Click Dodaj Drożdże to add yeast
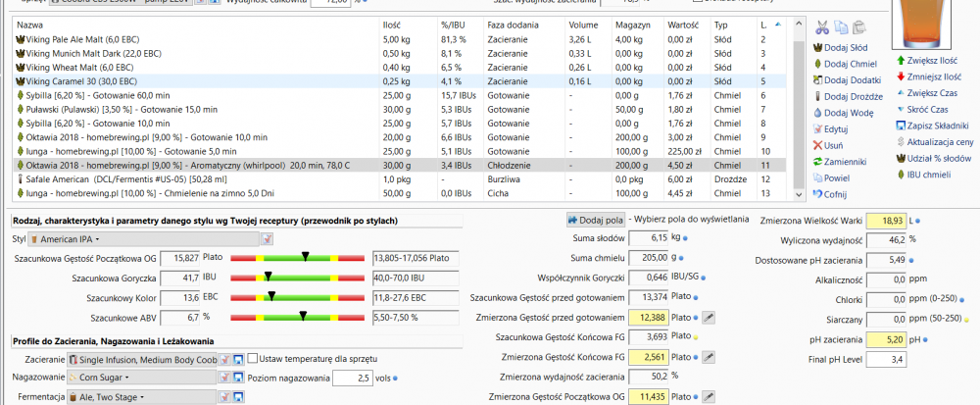This screenshot has height=405, width=980. tap(851, 95)
